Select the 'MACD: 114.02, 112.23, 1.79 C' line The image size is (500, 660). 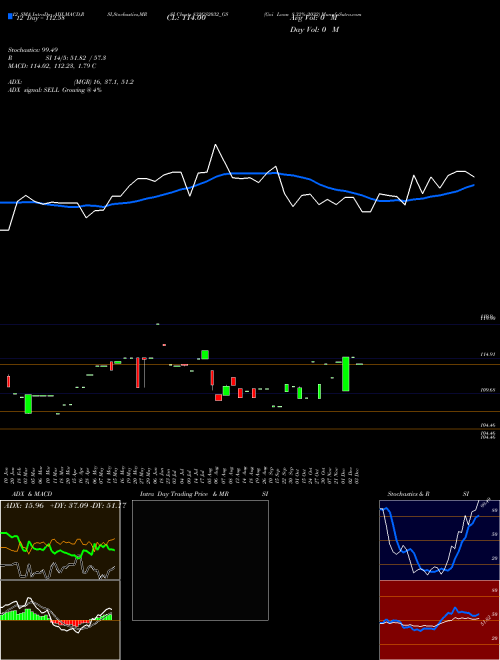(52, 66)
